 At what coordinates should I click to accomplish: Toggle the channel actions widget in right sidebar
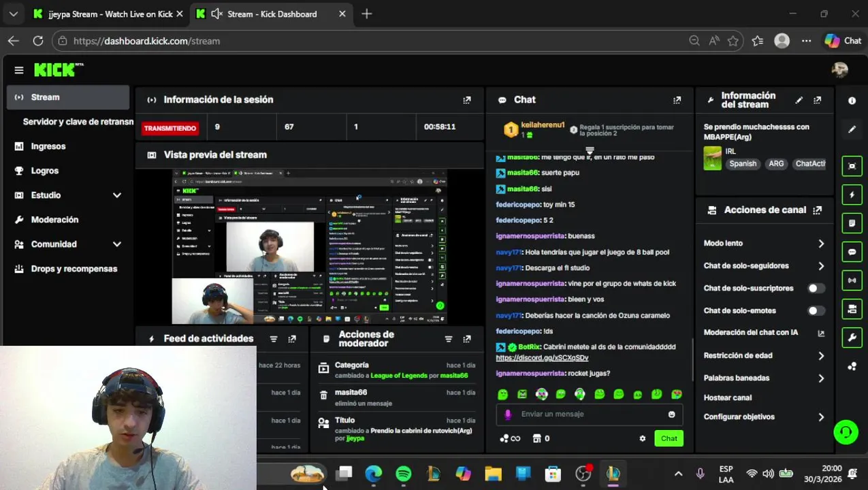coord(852,309)
